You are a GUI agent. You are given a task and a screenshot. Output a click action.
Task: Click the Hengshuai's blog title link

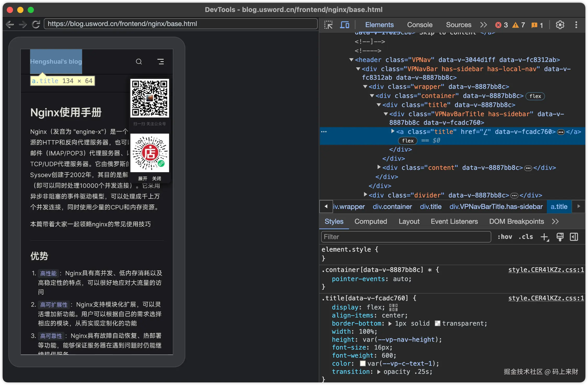56,62
